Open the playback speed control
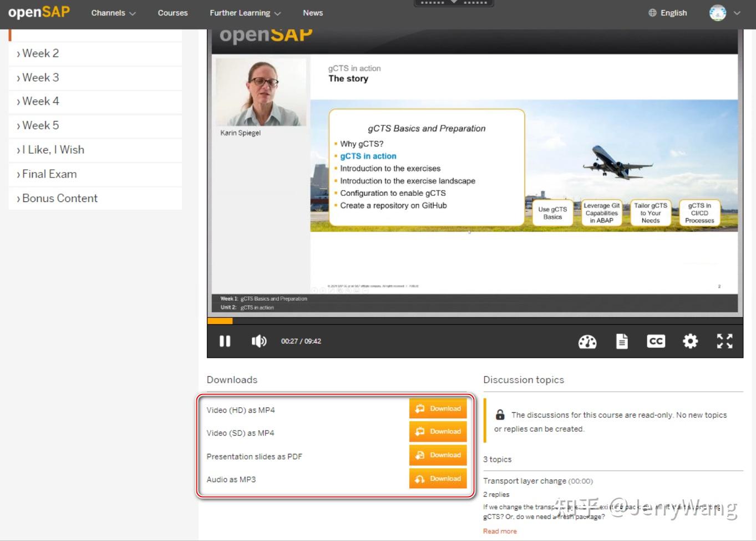This screenshot has height=541, width=756. point(587,341)
